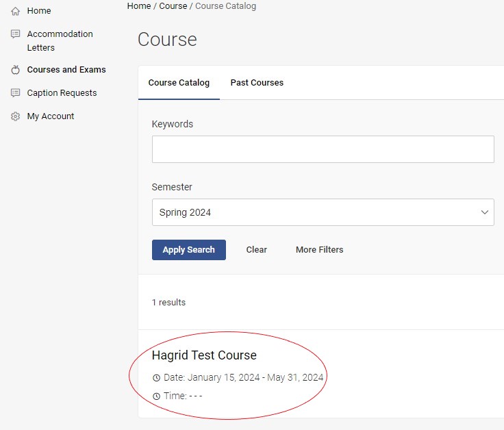This screenshot has width=504, height=430.
Task: Focus the Keywords input field
Action: click(x=323, y=149)
